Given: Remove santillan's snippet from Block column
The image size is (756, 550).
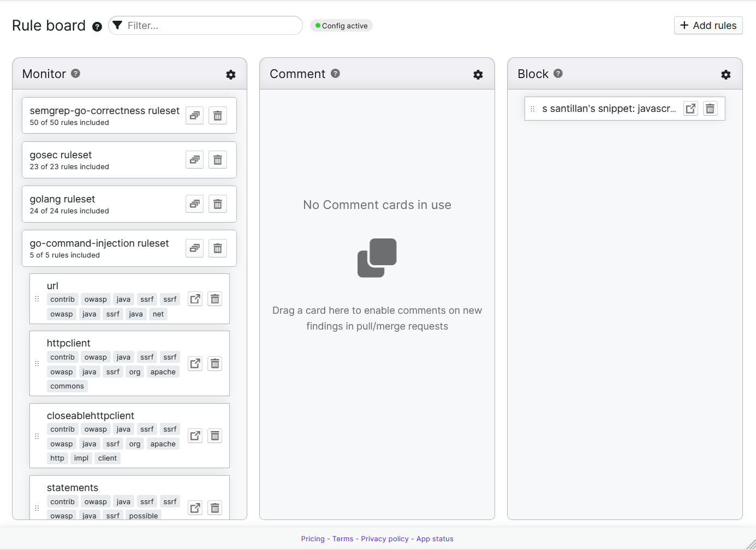Looking at the screenshot, I should point(710,109).
